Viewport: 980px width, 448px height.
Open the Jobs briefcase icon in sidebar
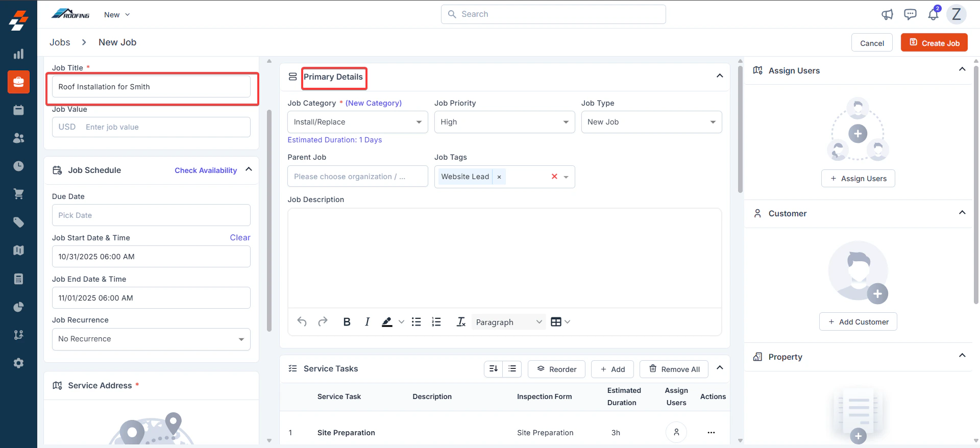tap(18, 82)
